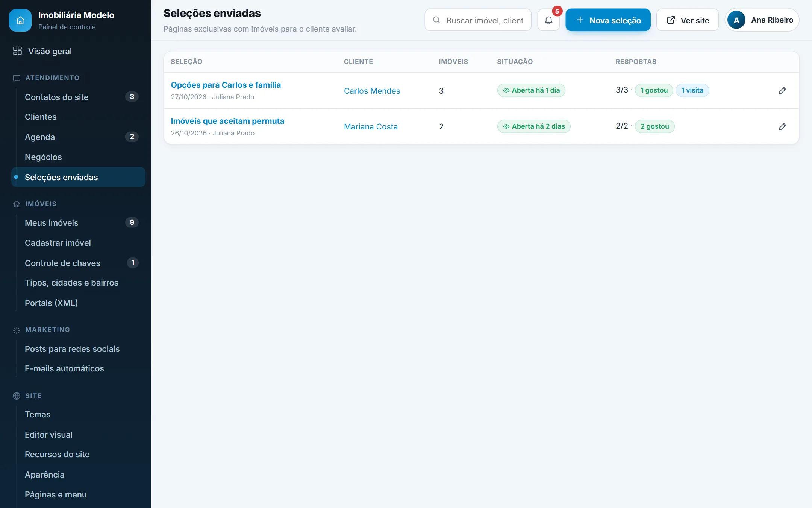The image size is (812, 508).
Task: Go to Contatos do site
Action: 78,97
